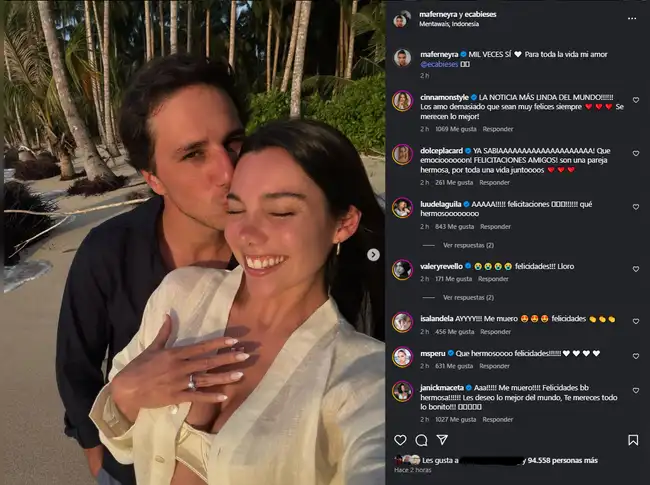
Task: Open comments with the speech bubble icon
Action: [x=421, y=440]
